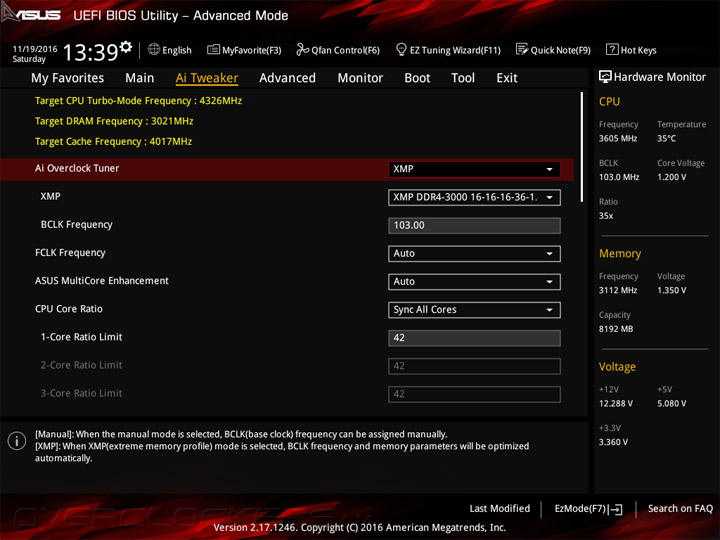Select the Ai Tweaker tab
720x540 pixels.
pos(207,78)
